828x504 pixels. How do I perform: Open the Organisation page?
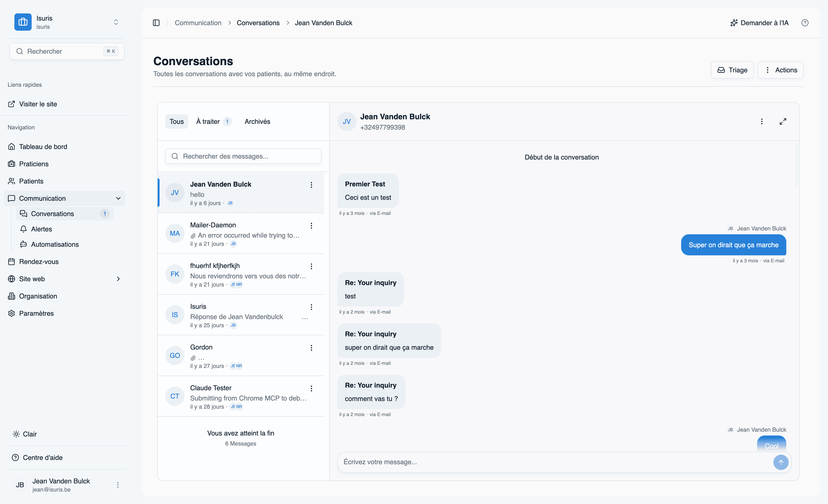point(64,296)
